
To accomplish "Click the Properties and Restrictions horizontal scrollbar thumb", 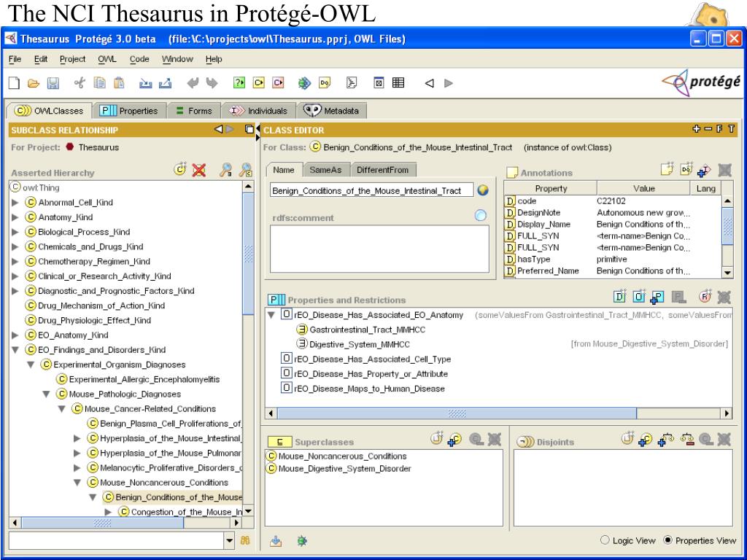I will coord(457,413).
